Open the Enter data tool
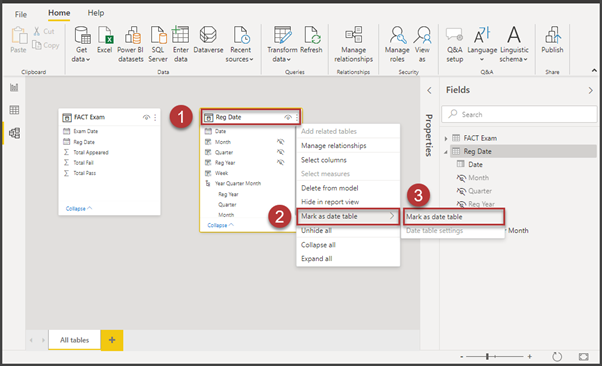 180,44
